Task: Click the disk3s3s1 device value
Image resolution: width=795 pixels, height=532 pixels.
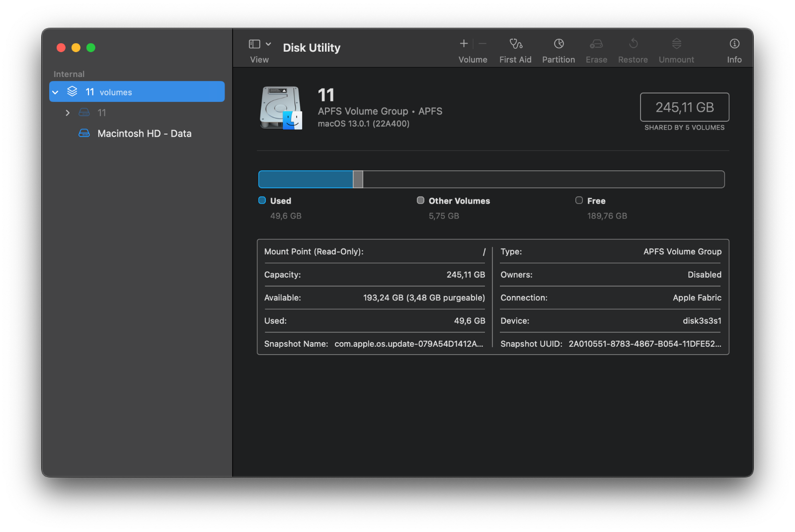Action: point(702,321)
